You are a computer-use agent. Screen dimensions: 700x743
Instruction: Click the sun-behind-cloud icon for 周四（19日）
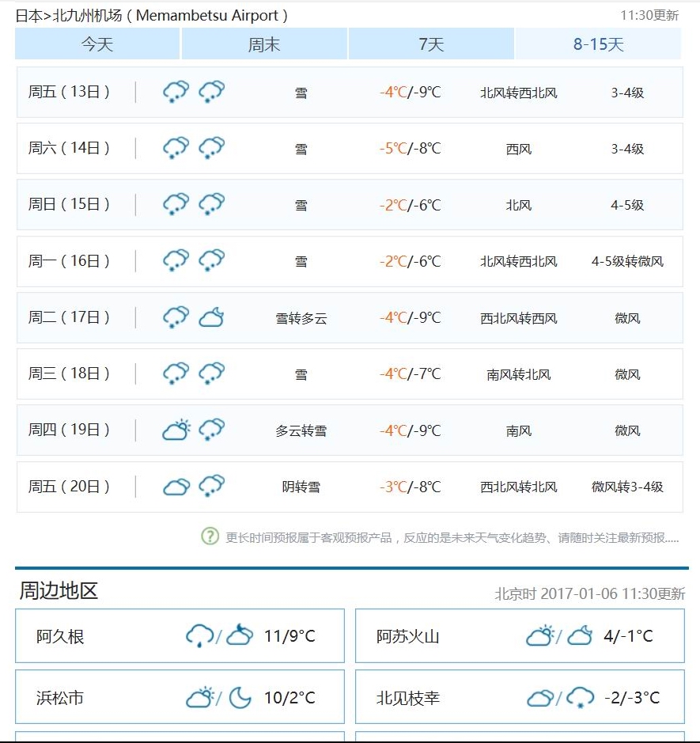(176, 429)
